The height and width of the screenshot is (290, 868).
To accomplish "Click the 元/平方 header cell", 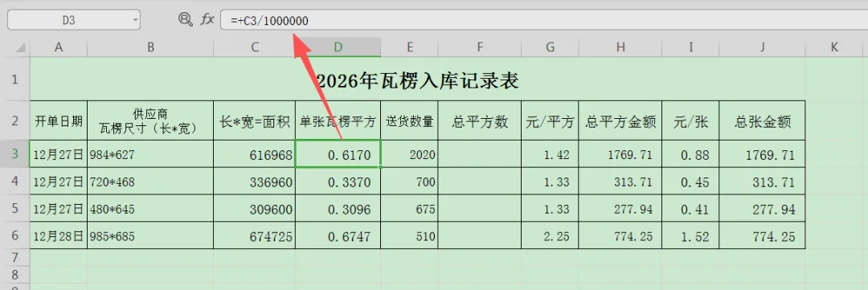I will point(551,120).
